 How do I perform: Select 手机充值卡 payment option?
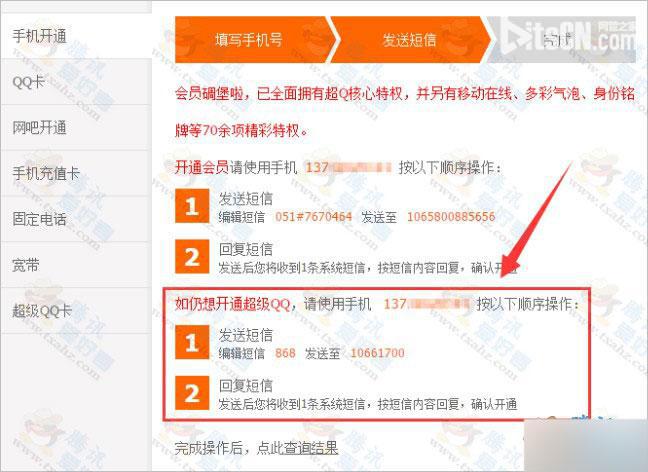pyautogui.click(x=76, y=174)
